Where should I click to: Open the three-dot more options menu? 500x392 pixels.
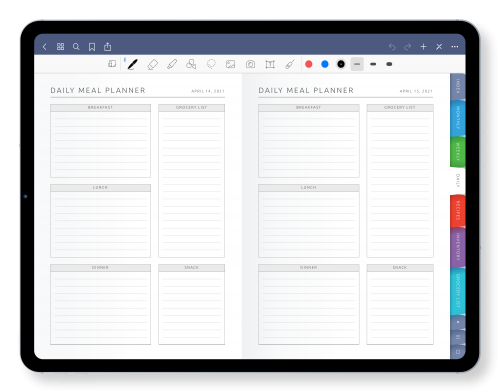pyautogui.click(x=455, y=47)
